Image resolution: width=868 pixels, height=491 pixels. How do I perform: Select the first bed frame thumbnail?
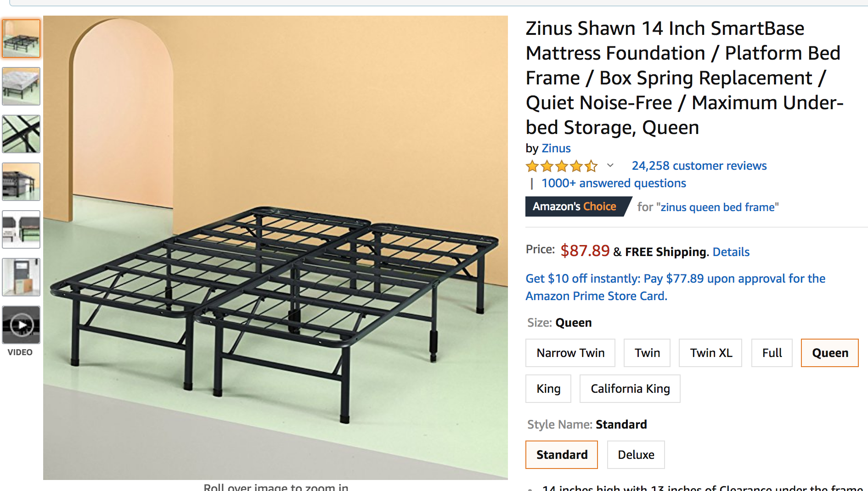point(21,39)
